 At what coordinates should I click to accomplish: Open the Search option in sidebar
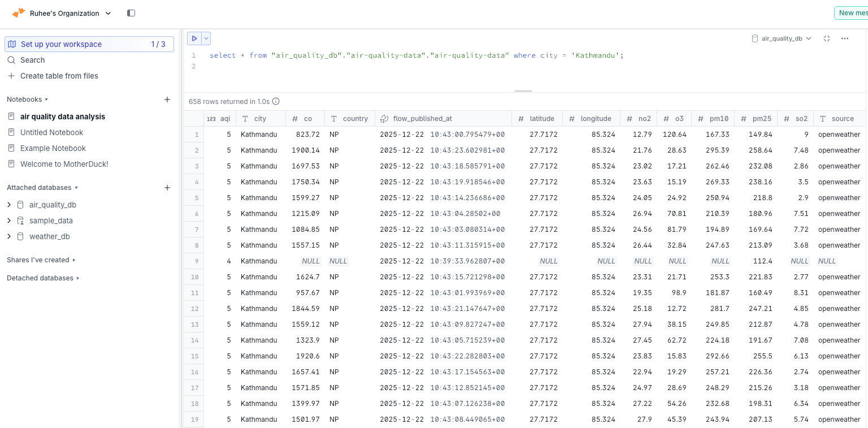tap(32, 60)
